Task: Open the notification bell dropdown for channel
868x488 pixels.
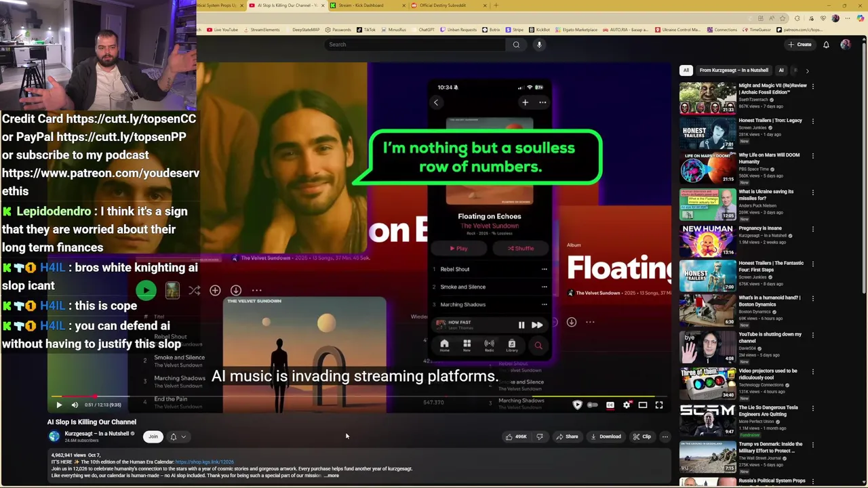Action: (x=178, y=436)
